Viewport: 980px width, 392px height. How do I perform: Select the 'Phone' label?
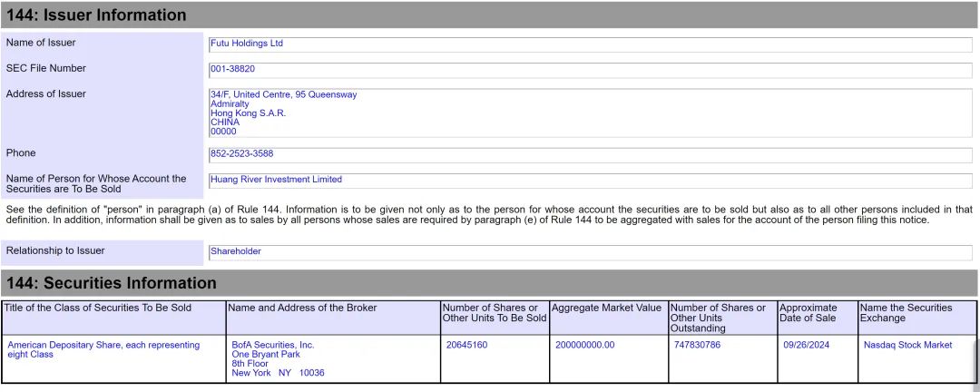[x=21, y=153]
